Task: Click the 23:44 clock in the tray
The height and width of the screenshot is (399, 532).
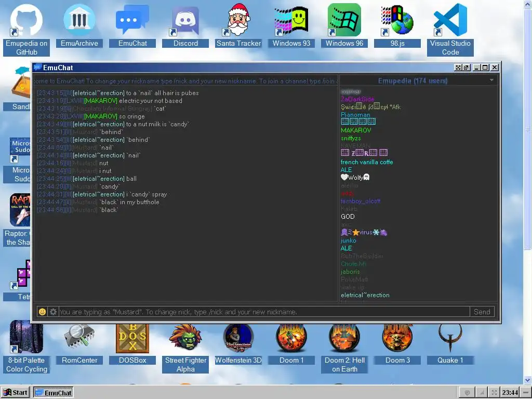Action: pos(510,393)
